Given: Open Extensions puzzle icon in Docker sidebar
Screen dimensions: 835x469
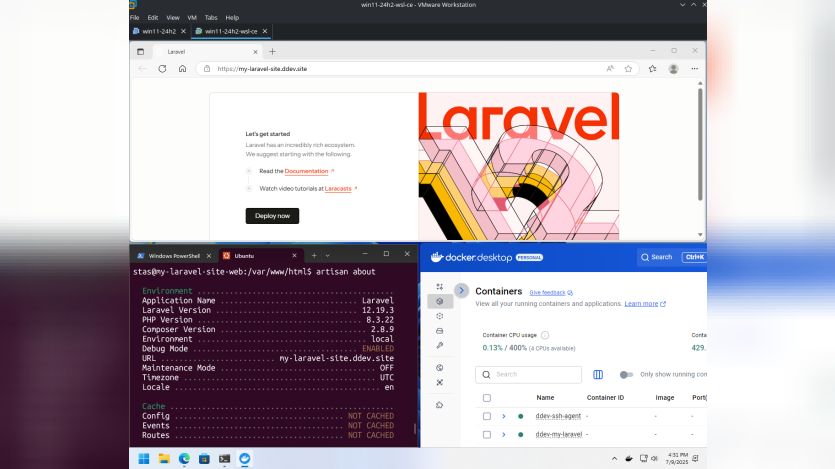Looking at the screenshot, I should tap(439, 405).
